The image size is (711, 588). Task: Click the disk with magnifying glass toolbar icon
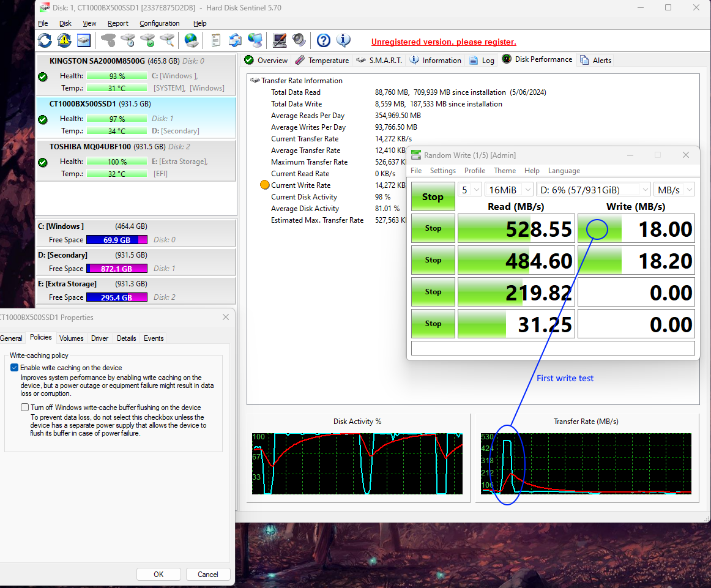click(167, 40)
